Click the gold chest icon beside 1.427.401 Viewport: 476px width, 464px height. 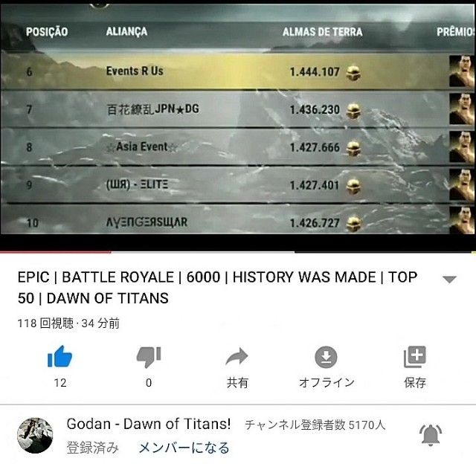click(x=353, y=187)
